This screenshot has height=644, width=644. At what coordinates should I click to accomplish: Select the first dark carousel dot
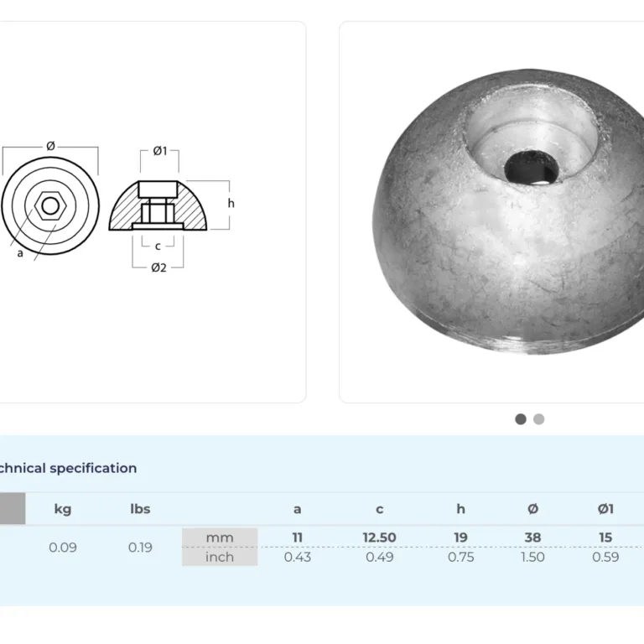[x=521, y=419]
